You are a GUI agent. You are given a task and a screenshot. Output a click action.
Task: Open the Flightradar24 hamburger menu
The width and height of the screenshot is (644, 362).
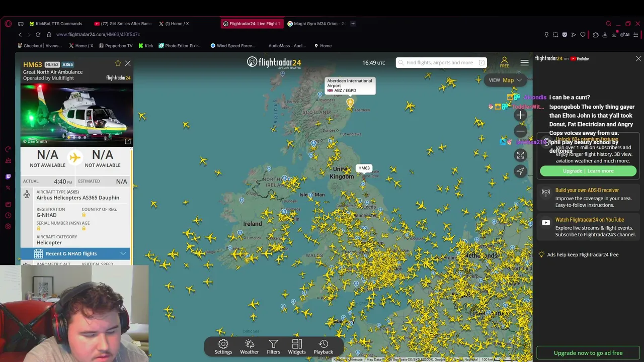(x=524, y=63)
